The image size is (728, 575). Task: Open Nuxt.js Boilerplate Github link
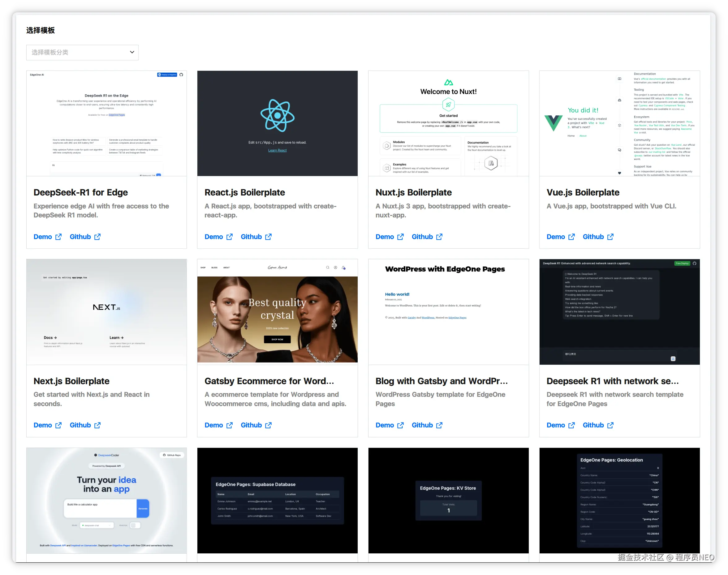422,237
